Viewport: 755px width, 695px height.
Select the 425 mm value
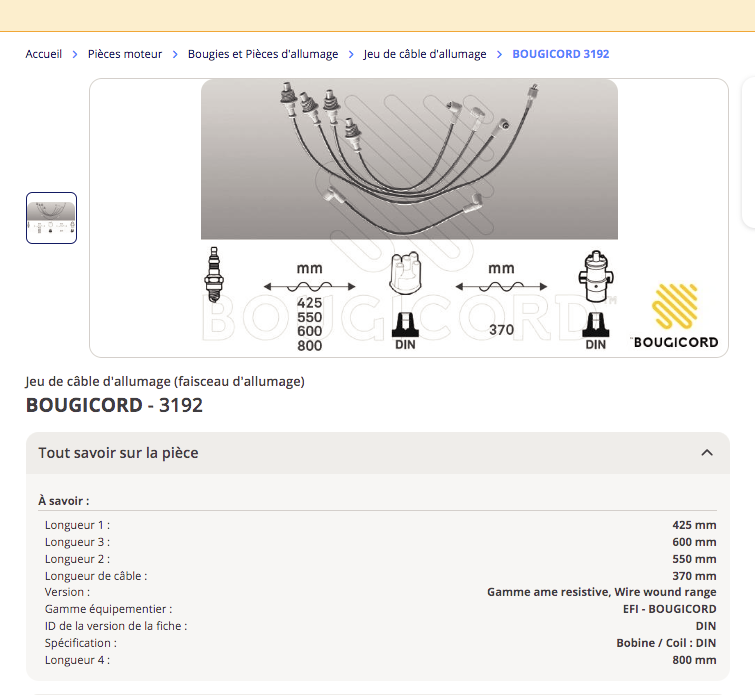click(694, 525)
